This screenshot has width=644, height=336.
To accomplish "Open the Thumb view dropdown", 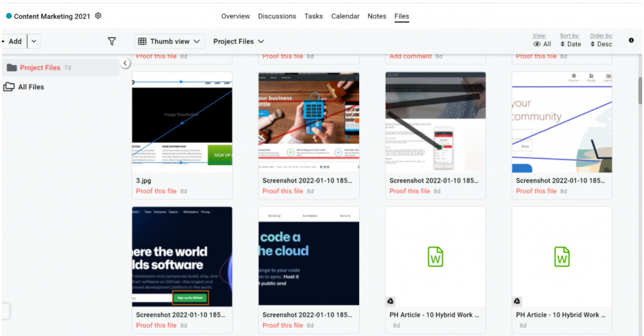I will click(x=169, y=41).
